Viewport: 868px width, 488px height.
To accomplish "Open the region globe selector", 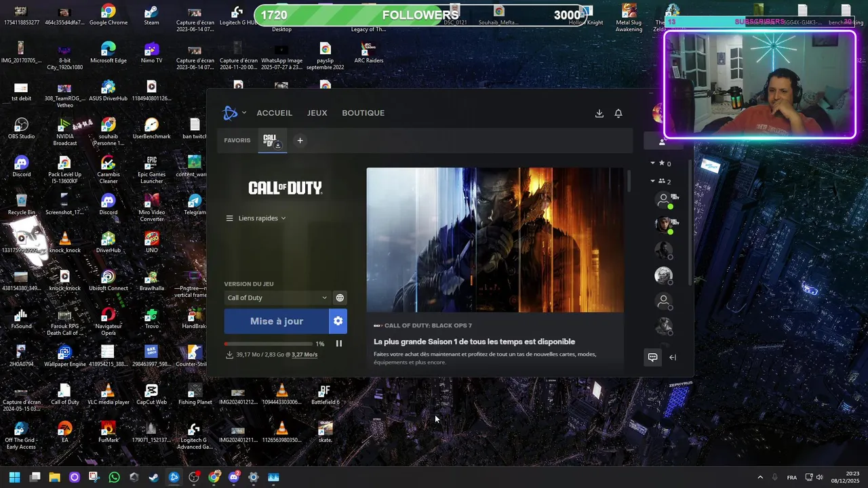I will (340, 298).
